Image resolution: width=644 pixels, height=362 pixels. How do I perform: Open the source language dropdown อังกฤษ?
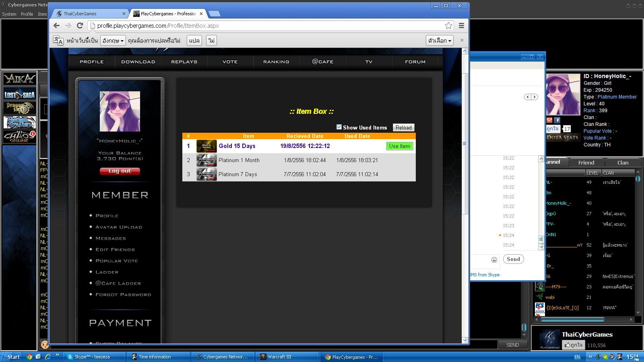113,41
